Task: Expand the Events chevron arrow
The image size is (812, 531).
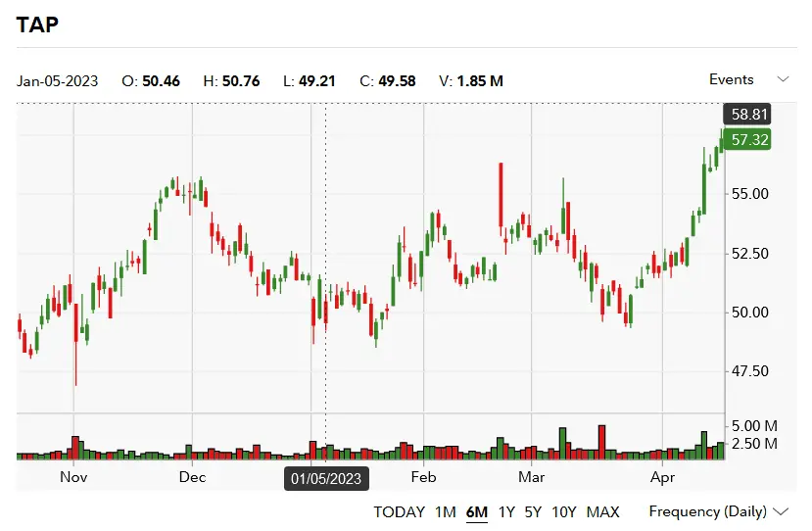Action: tap(783, 79)
